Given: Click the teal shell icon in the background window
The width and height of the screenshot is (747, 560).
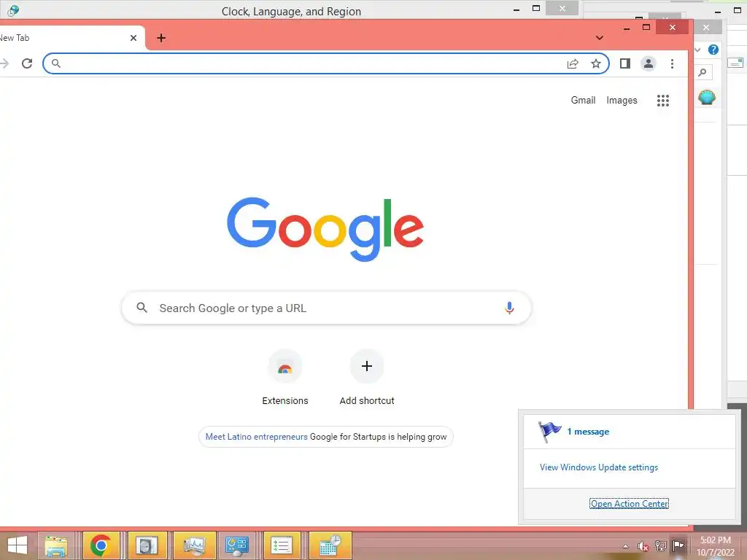Looking at the screenshot, I should tap(707, 98).
